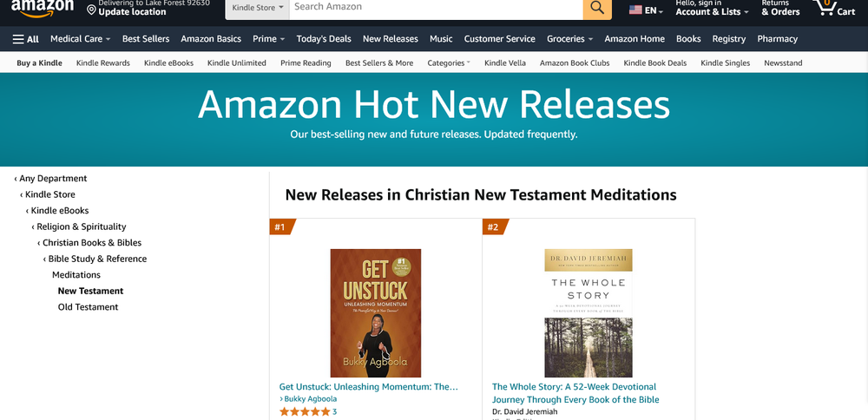
Task: Go back to Bible Study & Reference
Action: click(97, 259)
